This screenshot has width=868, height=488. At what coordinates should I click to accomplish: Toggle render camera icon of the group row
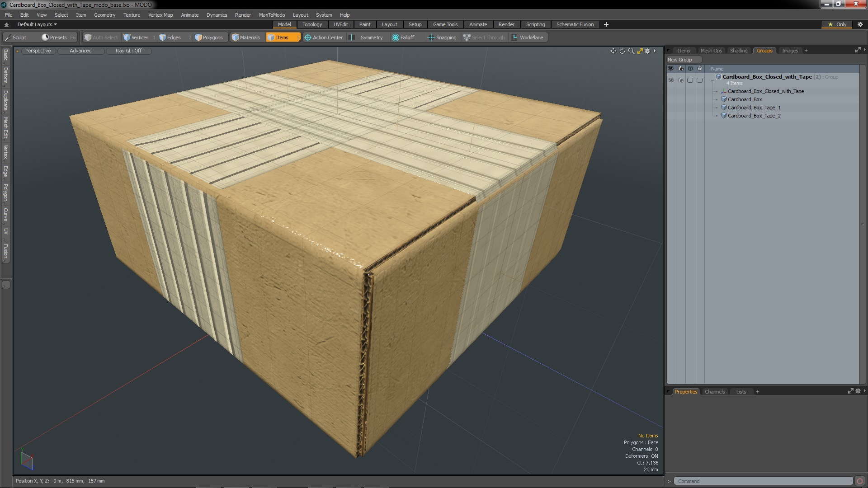681,80
